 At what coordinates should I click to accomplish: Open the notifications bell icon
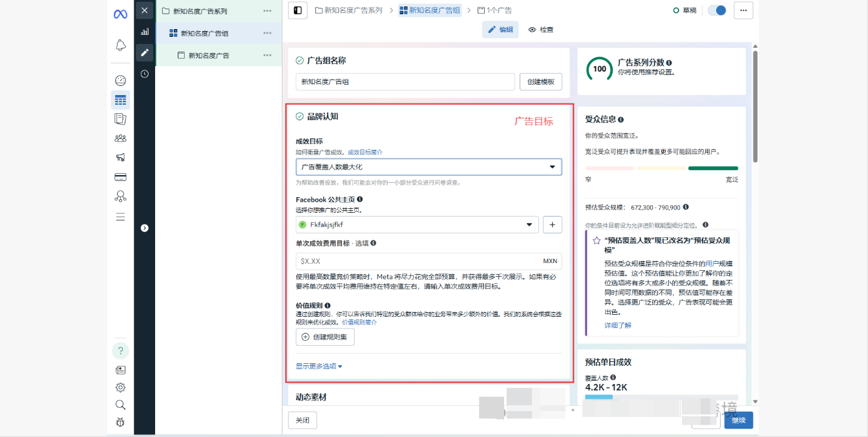[x=120, y=45]
